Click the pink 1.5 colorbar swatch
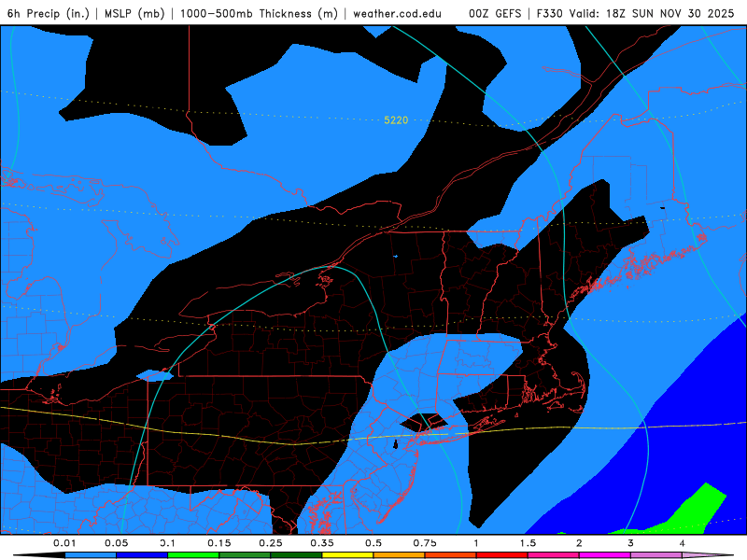747x560 pixels. [x=554, y=555]
